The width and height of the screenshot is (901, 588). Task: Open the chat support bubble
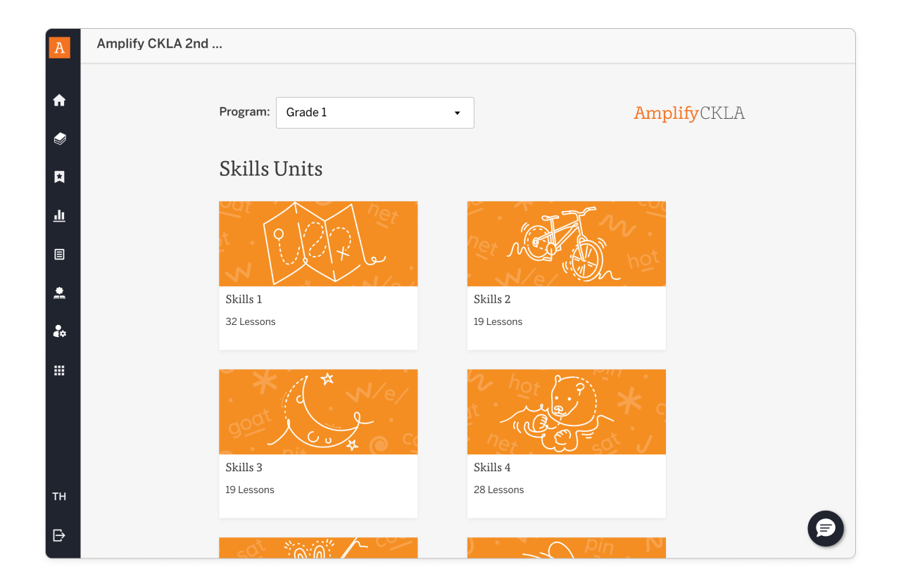point(825,528)
